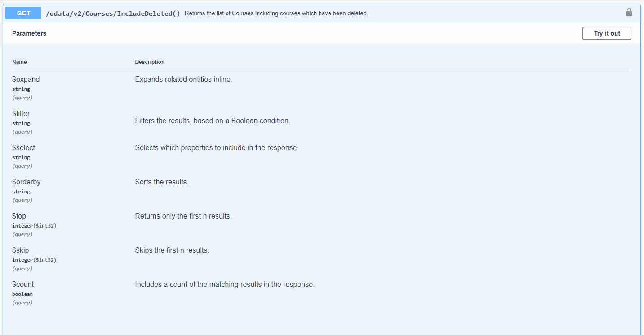Click the $skip parameter name
644x335 pixels.
pos(21,250)
